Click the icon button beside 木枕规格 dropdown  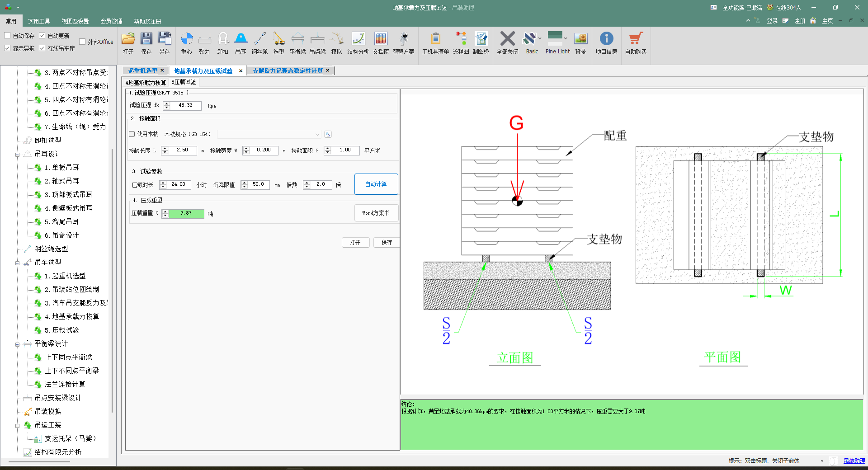[328, 134]
